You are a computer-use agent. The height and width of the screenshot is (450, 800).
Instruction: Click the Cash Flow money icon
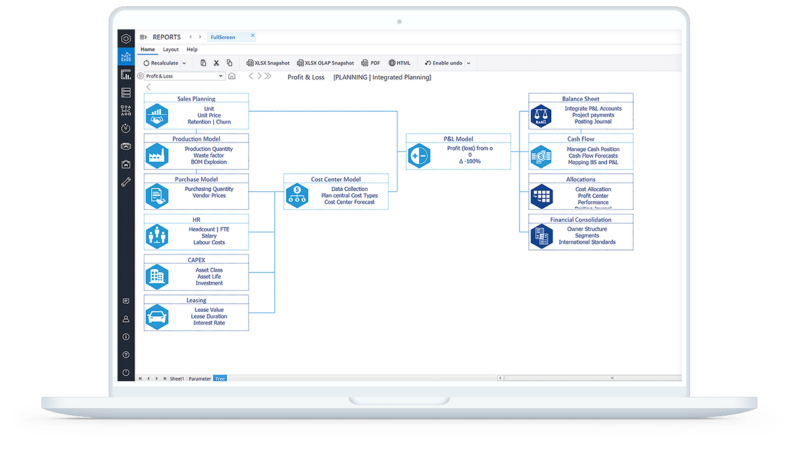541,156
